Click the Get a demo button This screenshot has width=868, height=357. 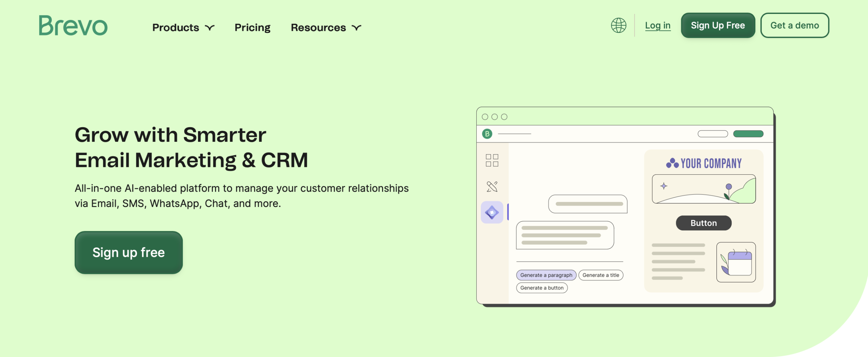pyautogui.click(x=795, y=25)
